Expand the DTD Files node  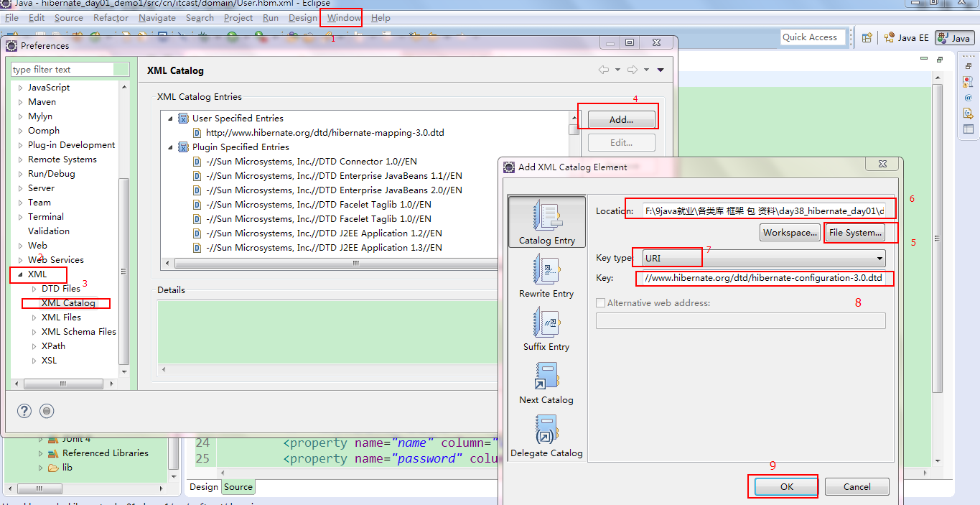[34, 289]
